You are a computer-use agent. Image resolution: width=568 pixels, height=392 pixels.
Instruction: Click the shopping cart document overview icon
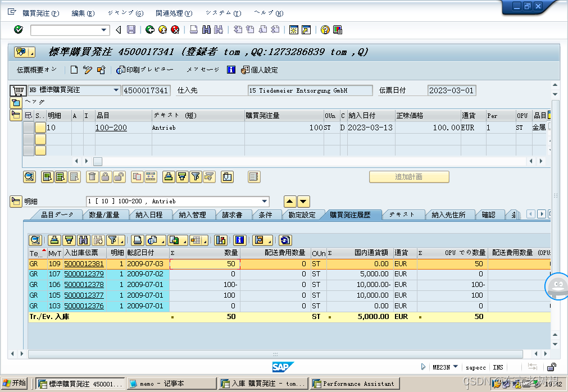[18, 90]
